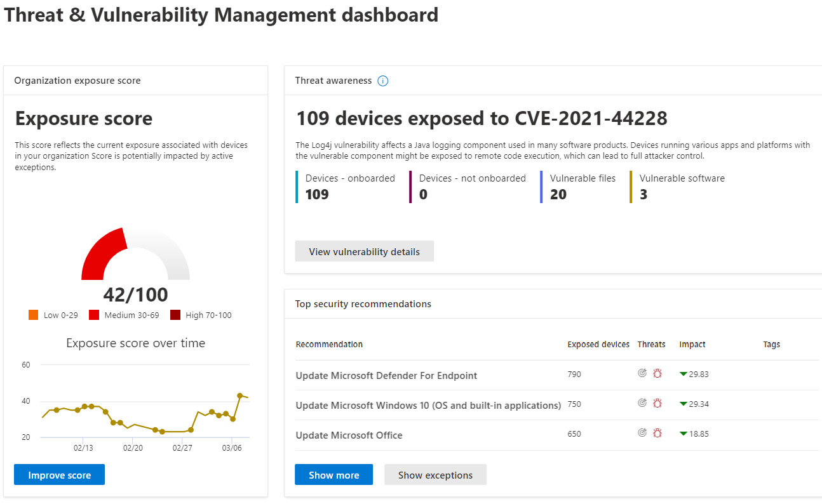The height and width of the screenshot is (504, 822).
Task: Click Vulnerable files count 20
Action: [x=558, y=194]
